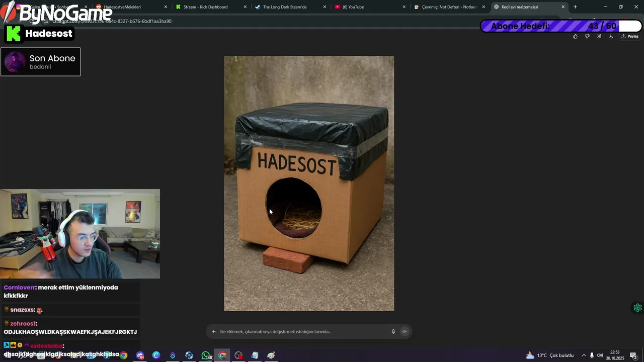Download the generated image

tap(611, 36)
